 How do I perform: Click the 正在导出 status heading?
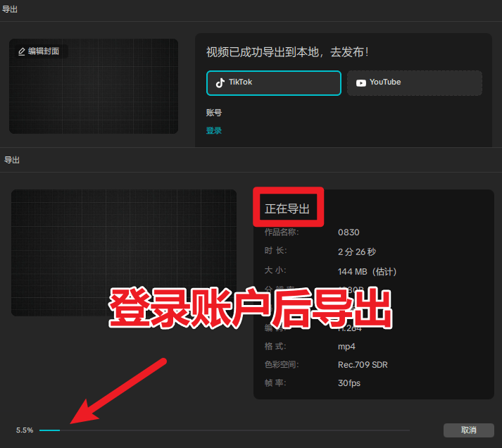coord(287,209)
